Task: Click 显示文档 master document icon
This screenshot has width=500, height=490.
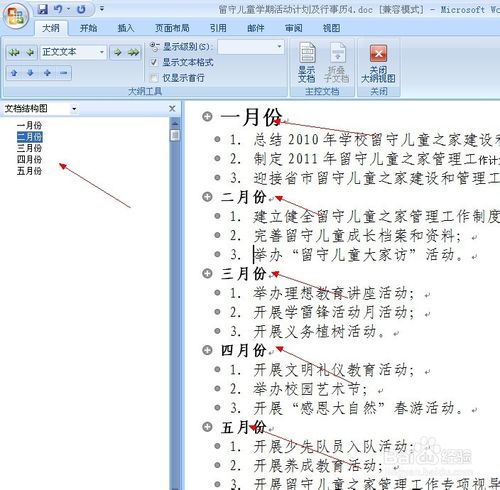Action: click(x=307, y=62)
